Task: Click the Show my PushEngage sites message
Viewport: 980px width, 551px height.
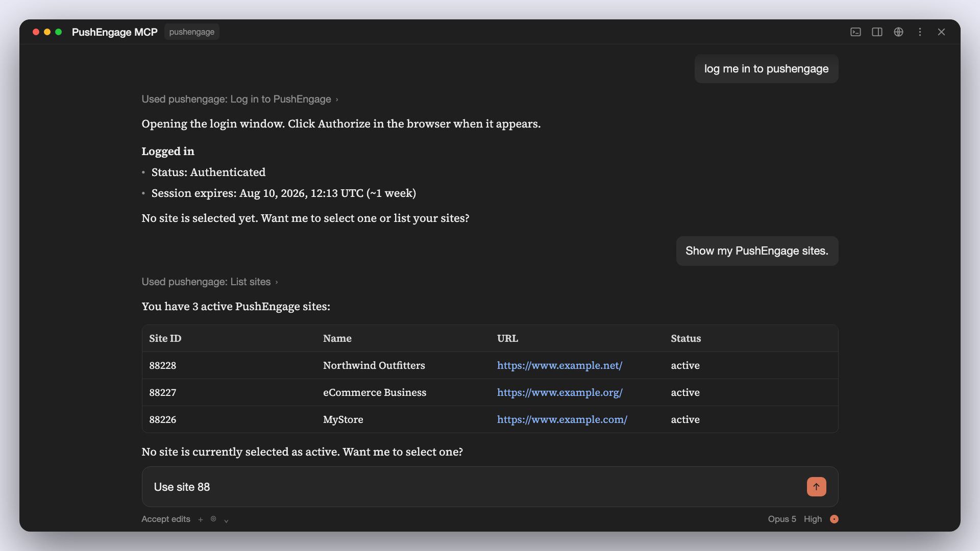Action: coord(757,251)
